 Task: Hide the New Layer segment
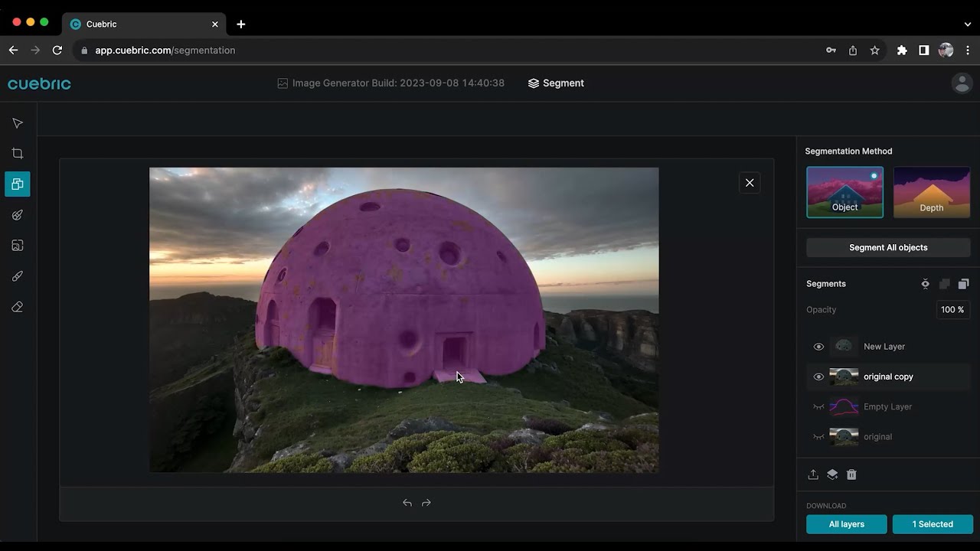[x=818, y=346]
